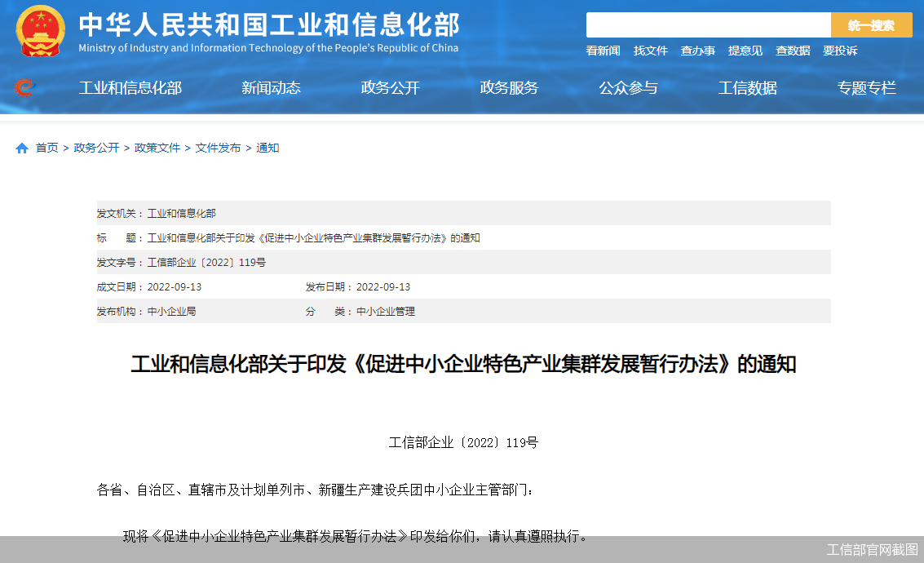This screenshot has width=924, height=563.
Task: Click the national emblem logo
Action: [x=40, y=30]
